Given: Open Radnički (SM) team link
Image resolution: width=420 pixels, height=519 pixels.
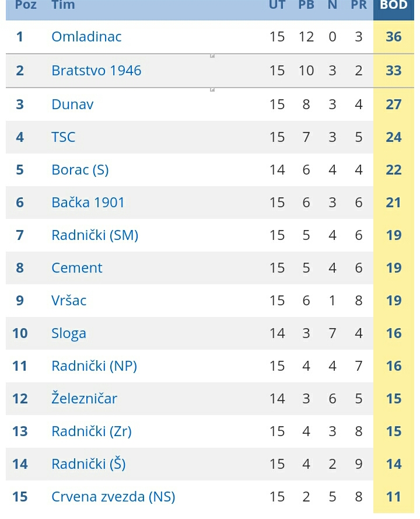Looking at the screenshot, I should (94, 235).
